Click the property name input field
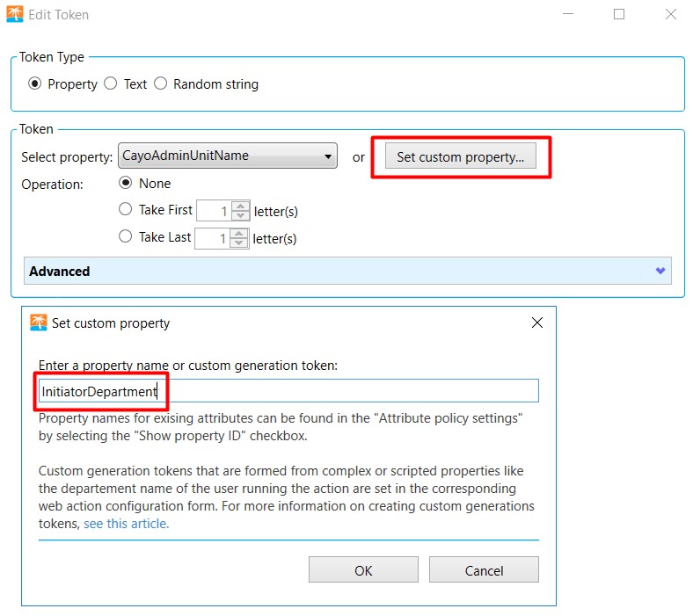Screen dimensions: 693x616 coord(288,391)
